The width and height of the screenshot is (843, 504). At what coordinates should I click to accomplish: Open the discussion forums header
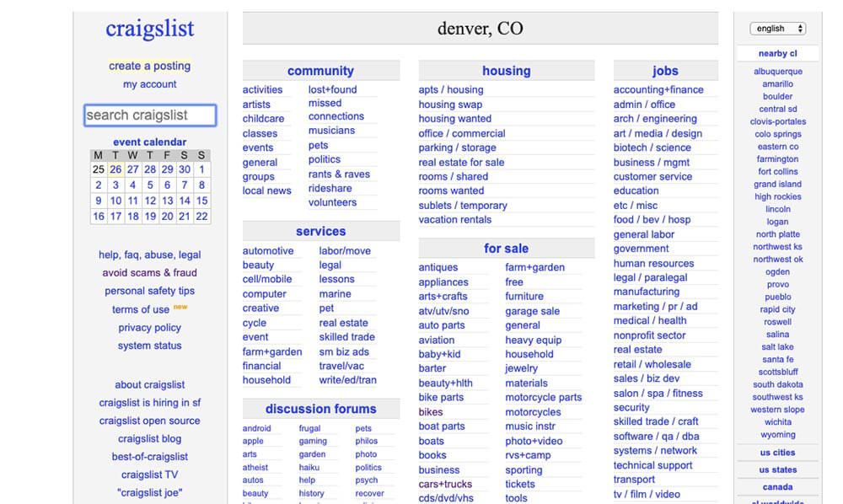click(x=320, y=410)
